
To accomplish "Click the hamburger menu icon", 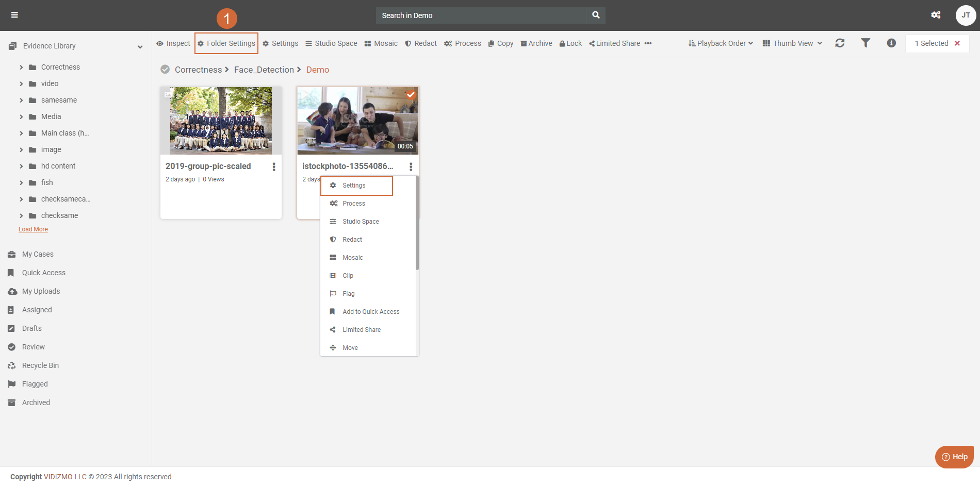I will click(x=14, y=15).
